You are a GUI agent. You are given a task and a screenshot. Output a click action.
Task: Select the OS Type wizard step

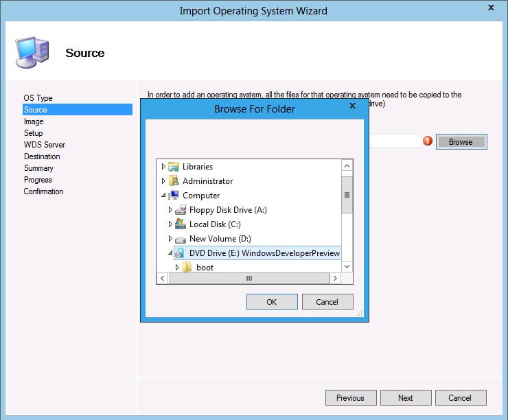pos(38,98)
